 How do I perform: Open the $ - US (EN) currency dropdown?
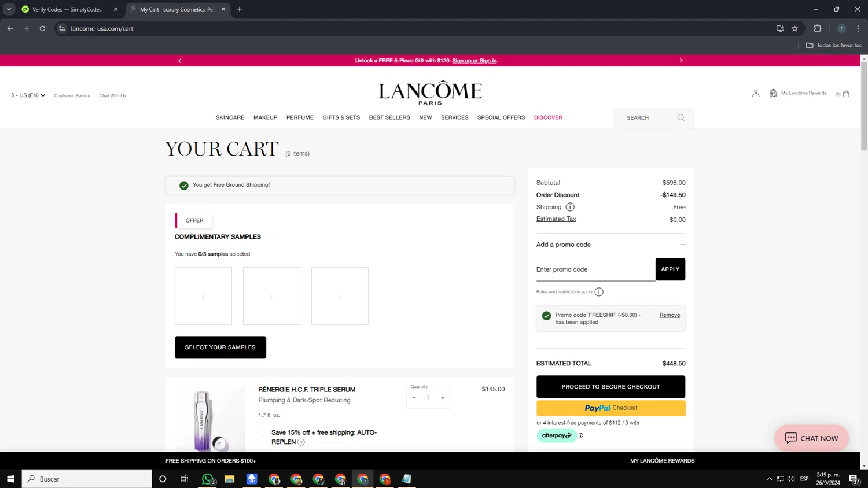(x=28, y=95)
